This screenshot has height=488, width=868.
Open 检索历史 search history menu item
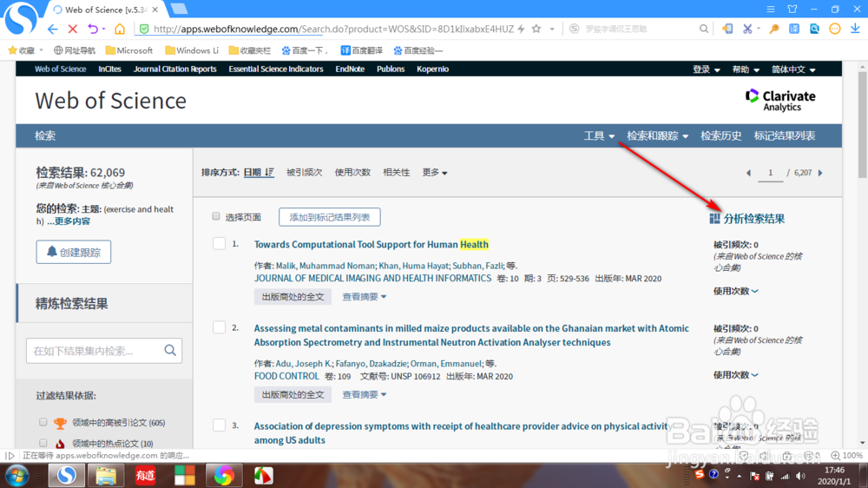point(720,135)
